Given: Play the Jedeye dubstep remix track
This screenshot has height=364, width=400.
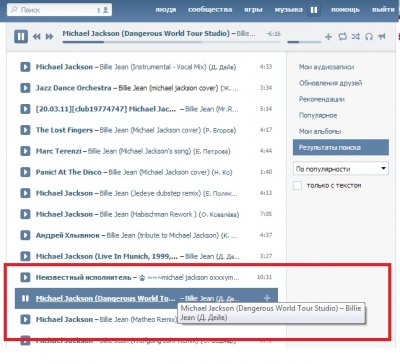Looking at the screenshot, I should pos(25,193).
